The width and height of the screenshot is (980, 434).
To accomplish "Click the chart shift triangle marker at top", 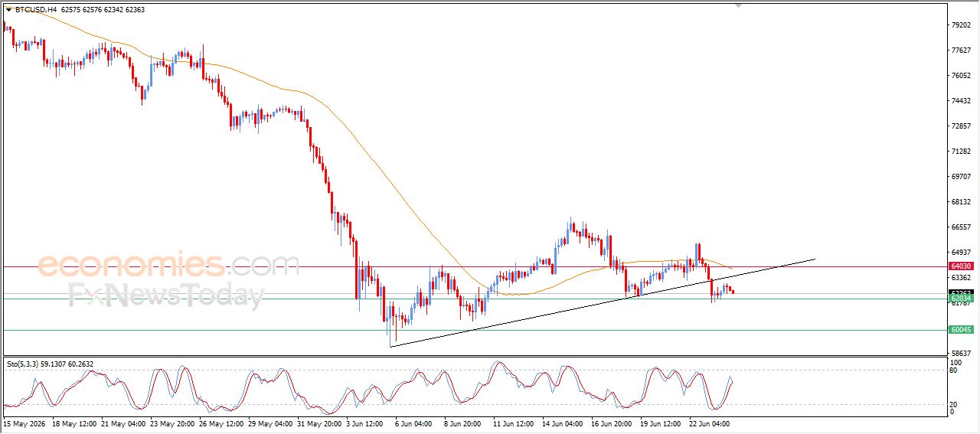I will pyautogui.click(x=739, y=5).
